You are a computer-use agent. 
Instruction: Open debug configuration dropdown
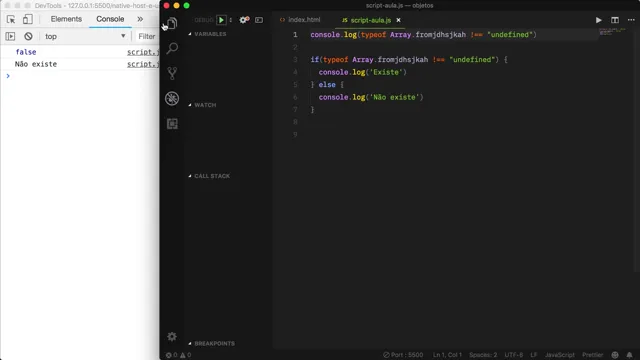coord(231,20)
